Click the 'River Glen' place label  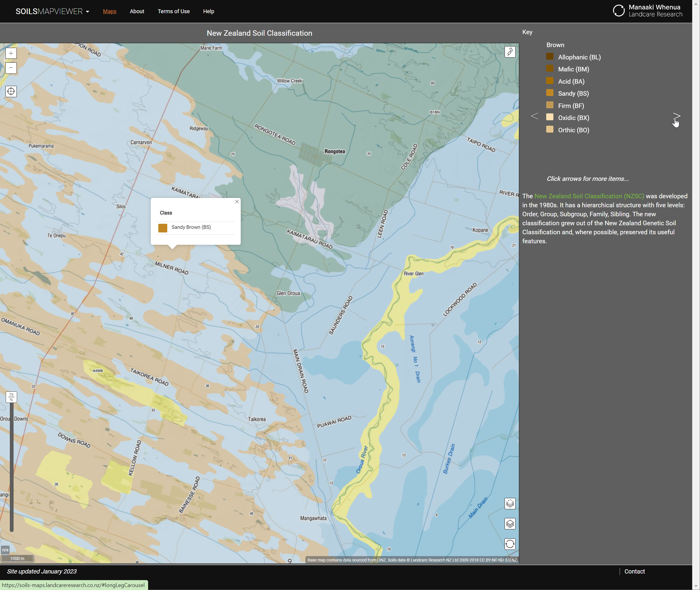413,274
